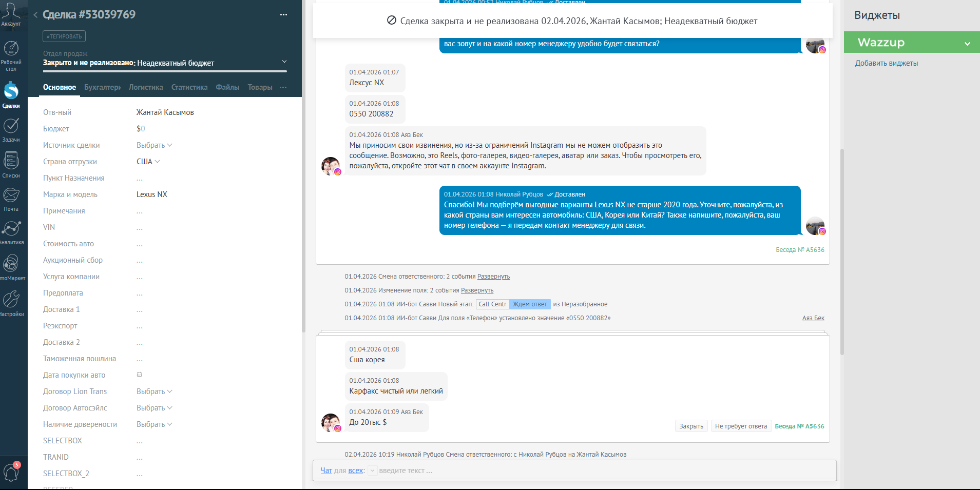Viewport: 980px width, 490px height.
Task: Click Аяз Бек avatar beside До 20тыс $ message
Action: tap(331, 423)
